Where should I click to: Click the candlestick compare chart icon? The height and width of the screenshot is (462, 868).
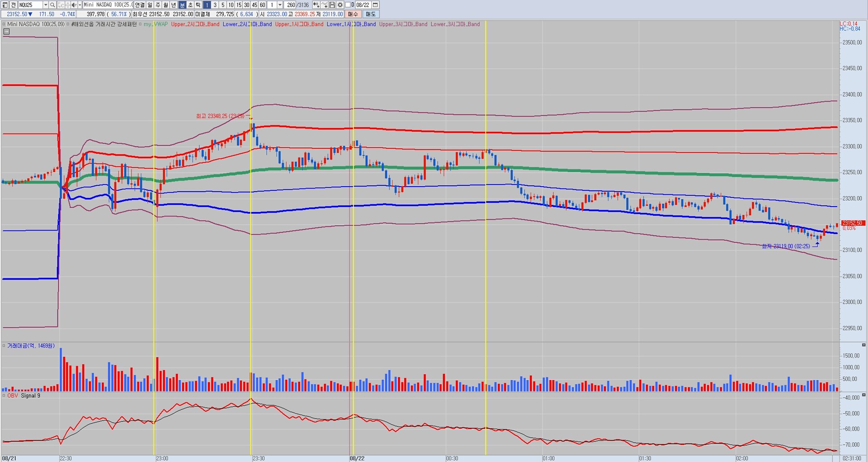[316, 5]
